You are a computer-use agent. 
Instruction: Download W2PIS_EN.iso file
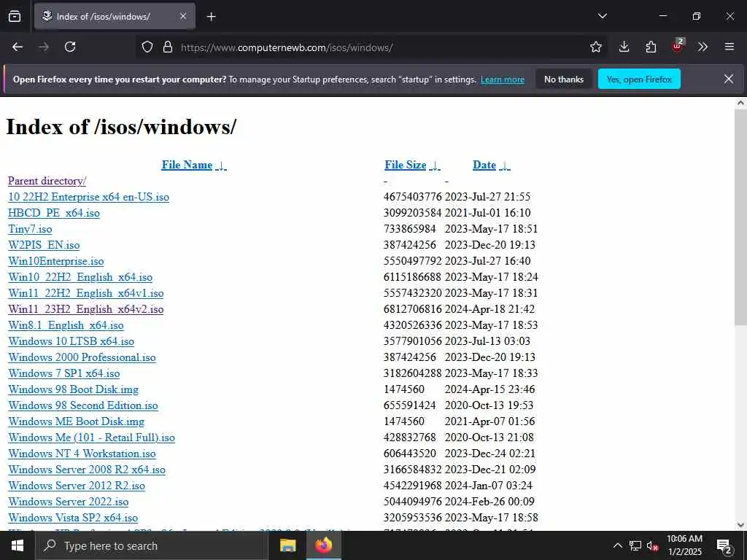[44, 245]
